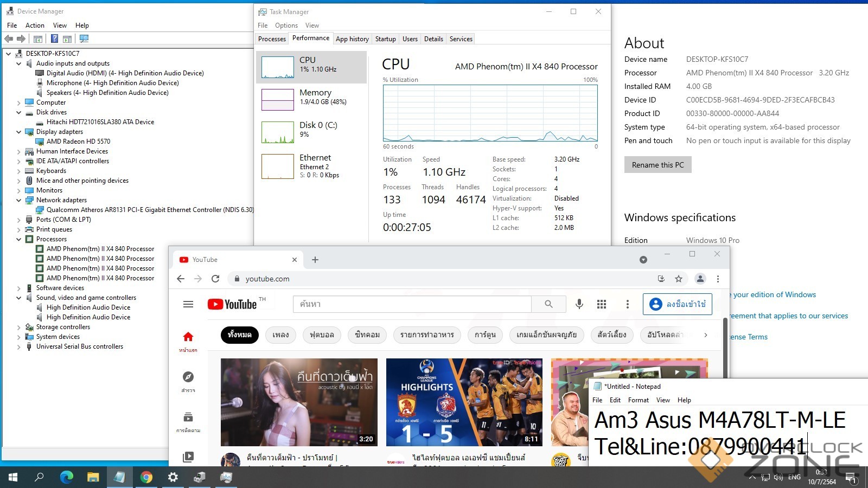The image size is (868, 488).
Task: Open YouTube hamburger guide menu
Action: coord(188,304)
